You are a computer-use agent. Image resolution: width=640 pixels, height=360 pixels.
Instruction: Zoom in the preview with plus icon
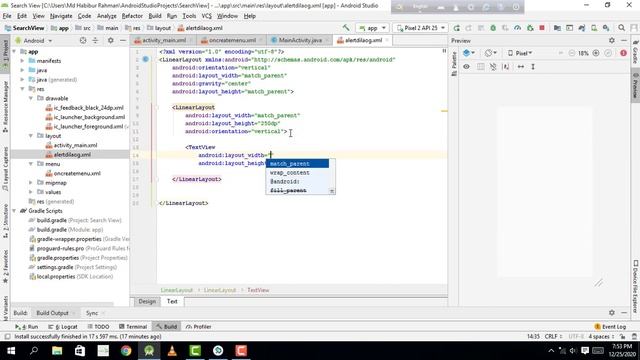(x=596, y=53)
